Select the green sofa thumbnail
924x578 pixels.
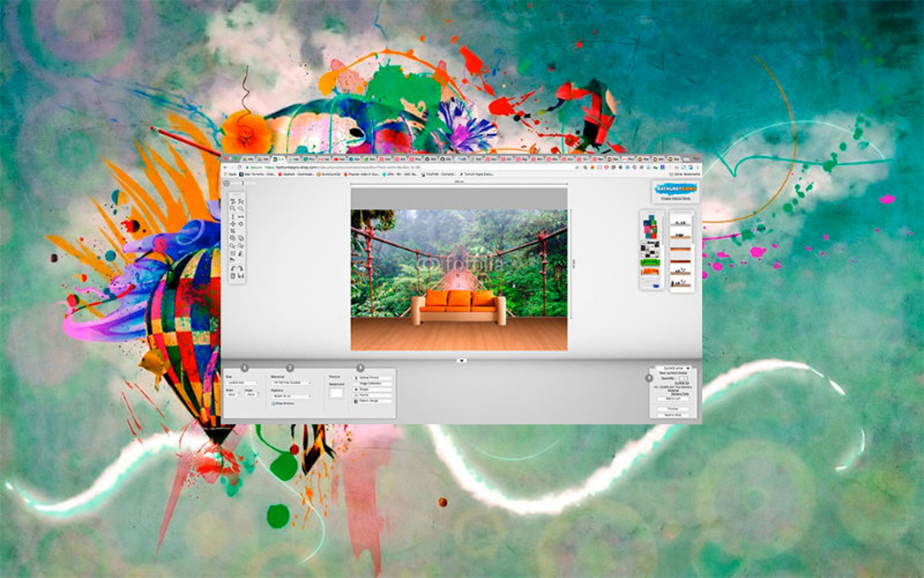[650, 262]
